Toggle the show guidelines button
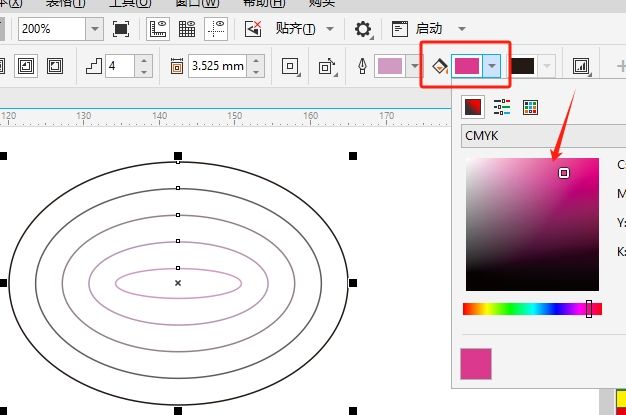The width and height of the screenshot is (626, 415). pos(220,28)
